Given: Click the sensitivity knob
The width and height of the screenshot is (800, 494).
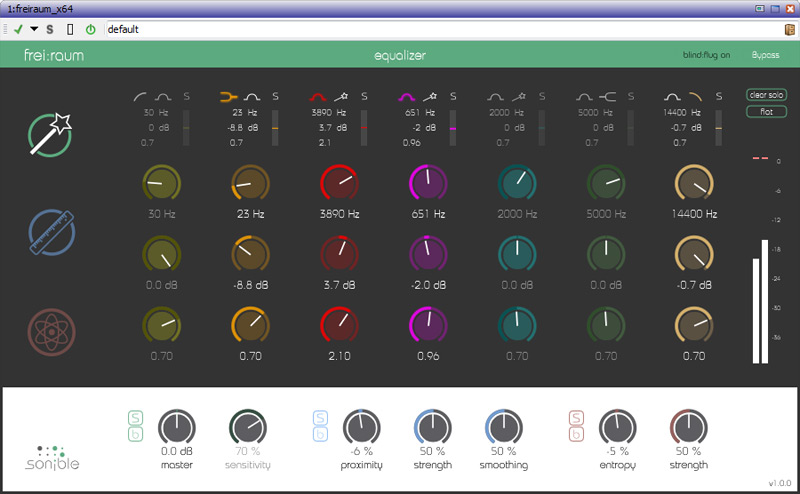Looking at the screenshot, I should [248, 428].
